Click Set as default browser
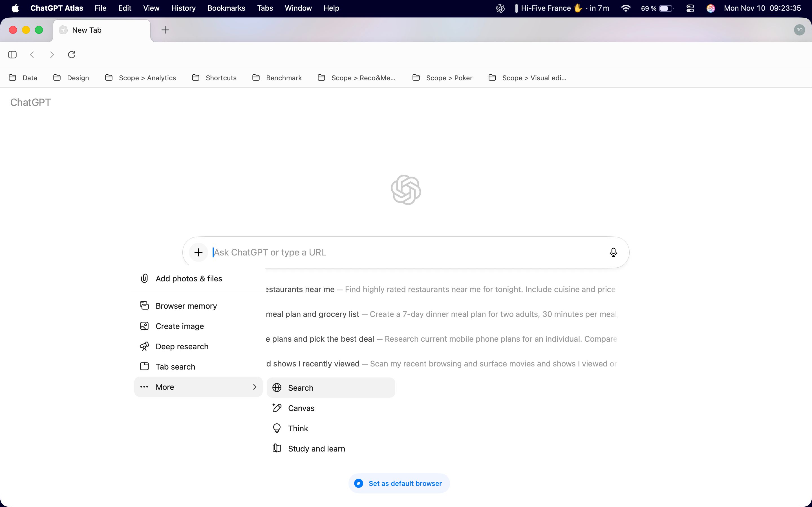 coord(399,483)
